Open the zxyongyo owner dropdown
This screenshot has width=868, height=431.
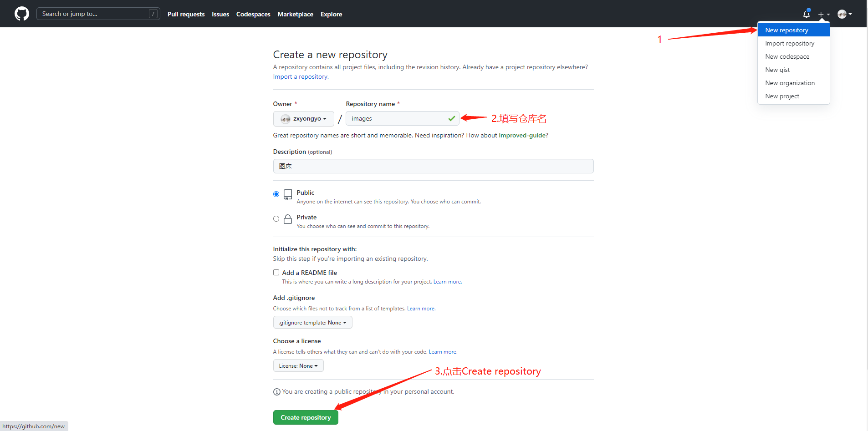pyautogui.click(x=303, y=119)
